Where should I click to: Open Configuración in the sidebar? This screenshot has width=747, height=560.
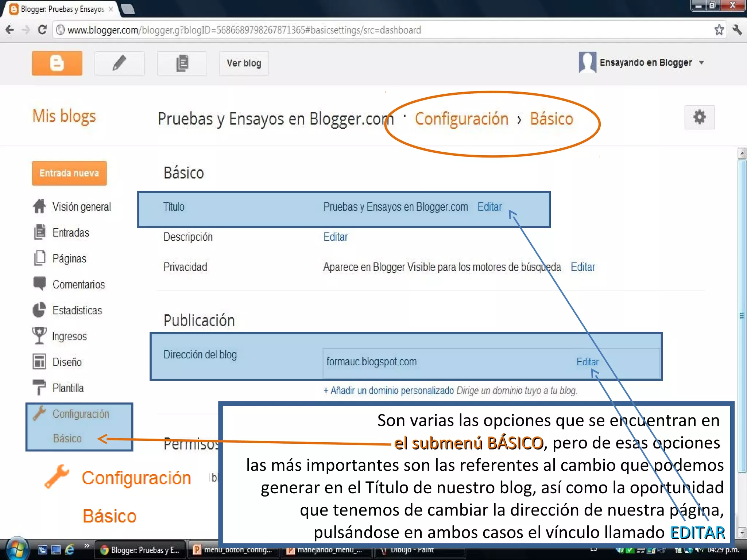point(81,414)
